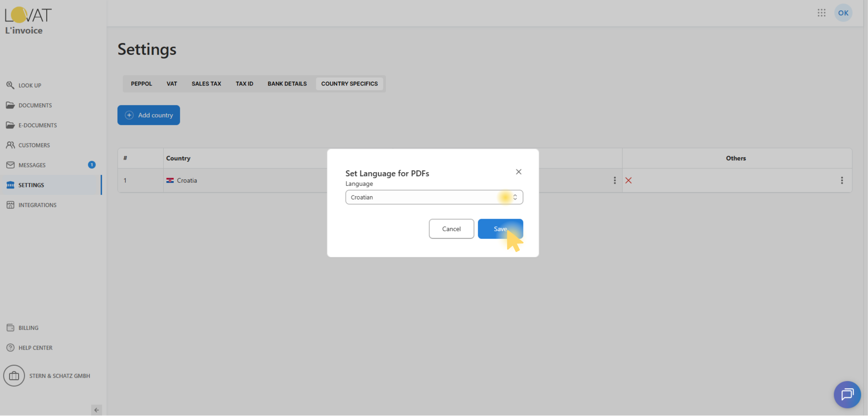Switch to the PEPPOL tab
The width and height of the screenshot is (868, 416).
(x=141, y=84)
